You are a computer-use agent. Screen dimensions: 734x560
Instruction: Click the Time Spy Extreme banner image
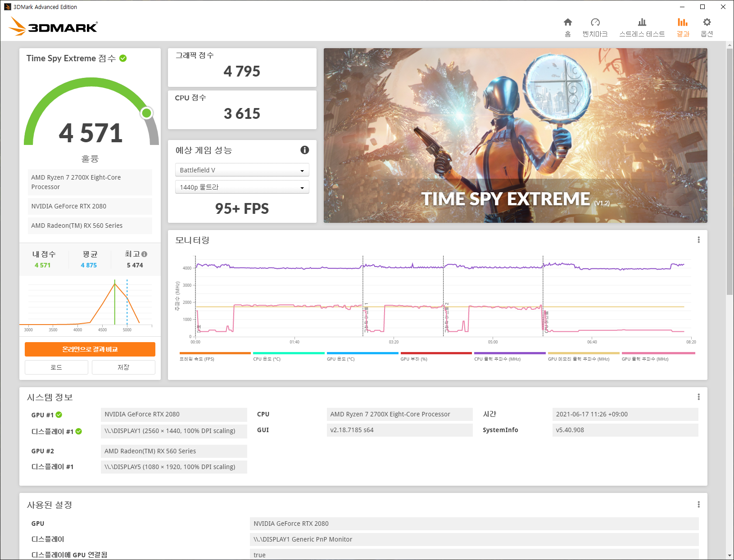[x=516, y=135]
